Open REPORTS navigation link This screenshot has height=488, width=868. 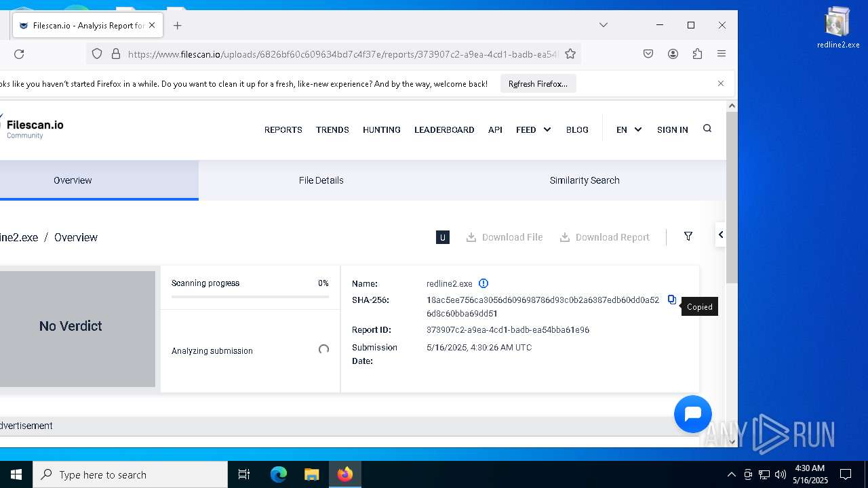[283, 129]
